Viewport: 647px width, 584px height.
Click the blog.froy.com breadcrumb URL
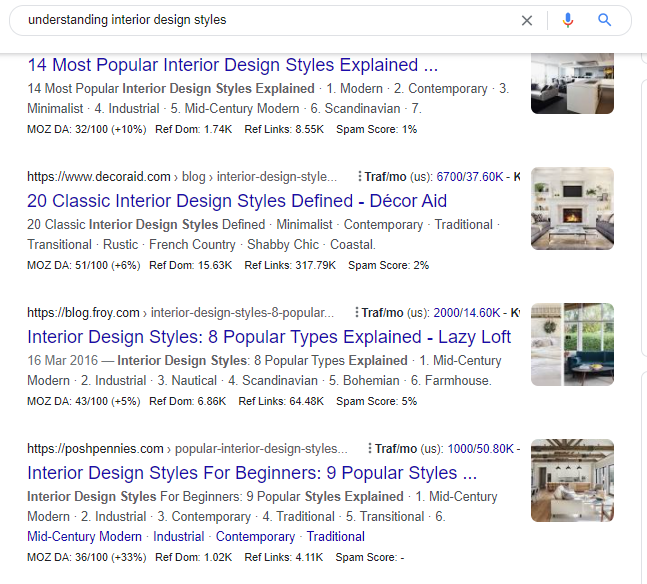point(180,312)
